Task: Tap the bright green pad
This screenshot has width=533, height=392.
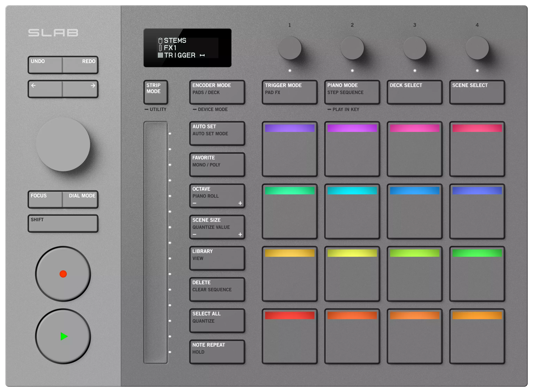Action: coord(477,274)
